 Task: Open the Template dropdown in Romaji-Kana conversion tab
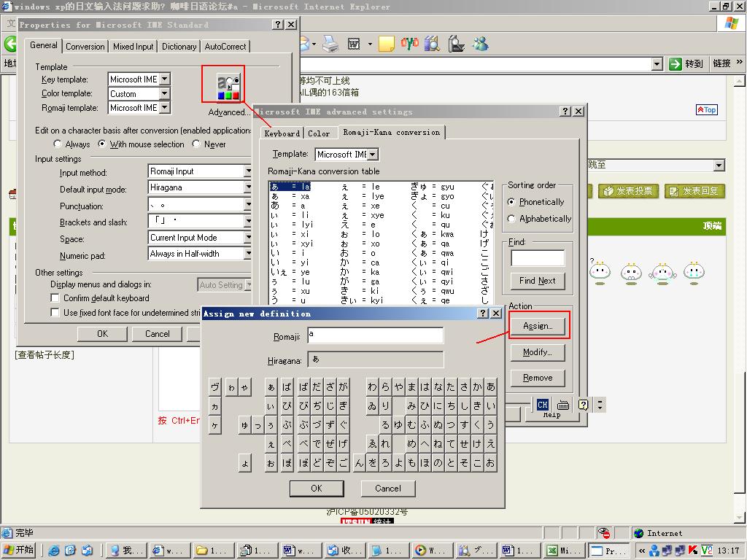(373, 155)
